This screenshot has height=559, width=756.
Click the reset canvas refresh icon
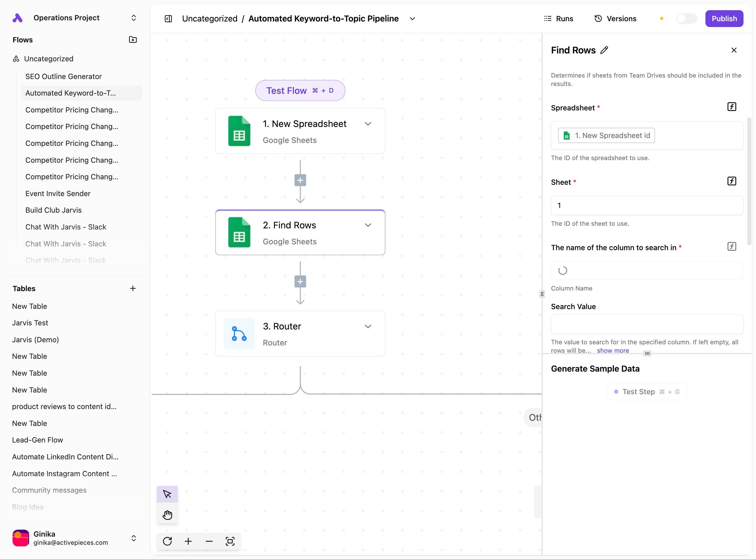click(x=167, y=541)
